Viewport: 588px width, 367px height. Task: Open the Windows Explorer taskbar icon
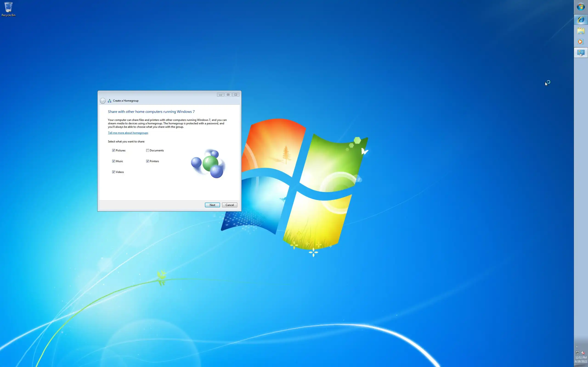[x=581, y=31]
